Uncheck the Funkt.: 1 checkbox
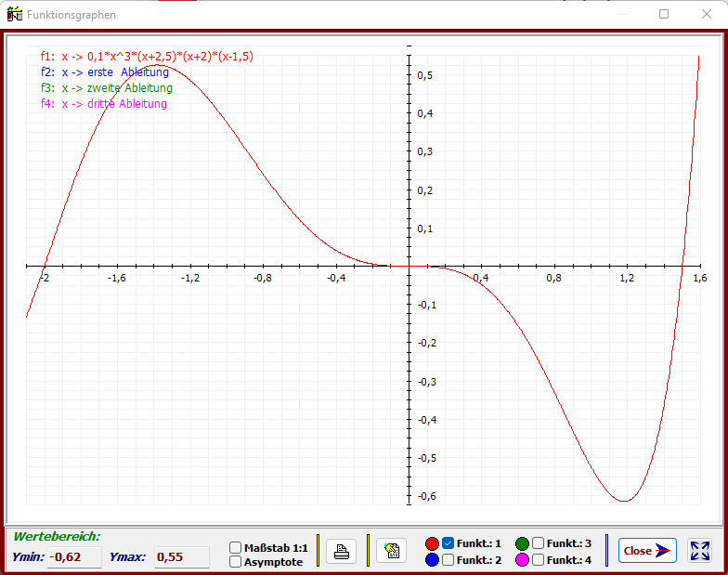 (448, 543)
